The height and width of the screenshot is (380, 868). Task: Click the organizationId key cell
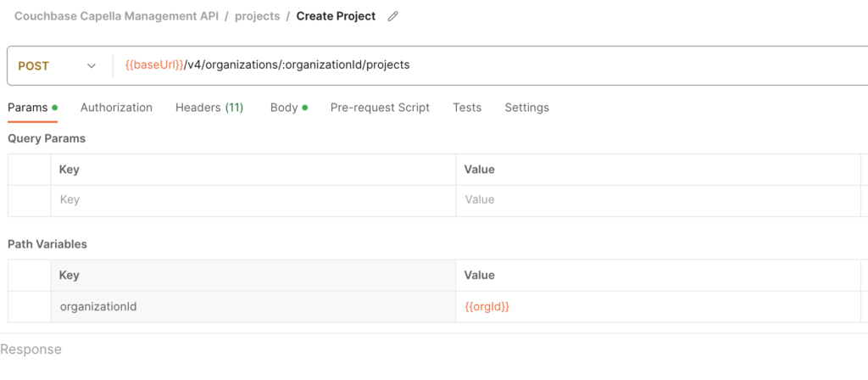coord(253,306)
